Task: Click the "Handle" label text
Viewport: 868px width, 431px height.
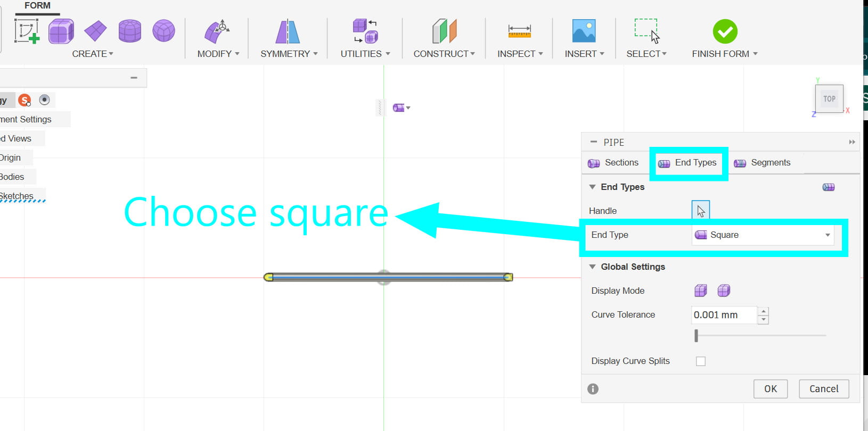Action: pos(603,211)
